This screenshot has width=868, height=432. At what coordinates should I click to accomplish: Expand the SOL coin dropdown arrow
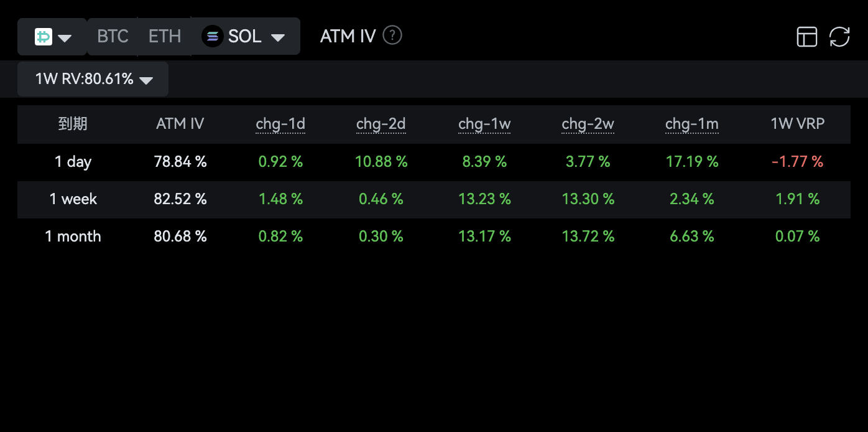[278, 38]
